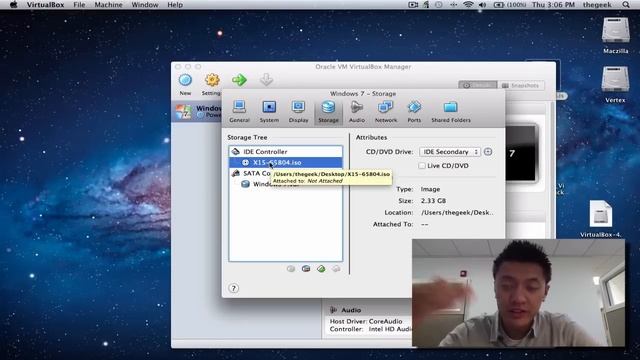This screenshot has height=360, width=640.
Task: Open the File menu
Action: pyautogui.click(x=79, y=5)
